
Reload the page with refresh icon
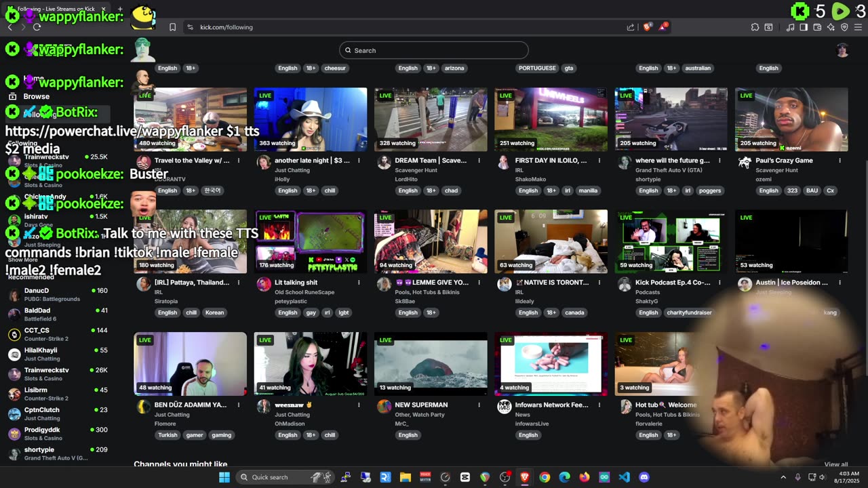tap(37, 27)
